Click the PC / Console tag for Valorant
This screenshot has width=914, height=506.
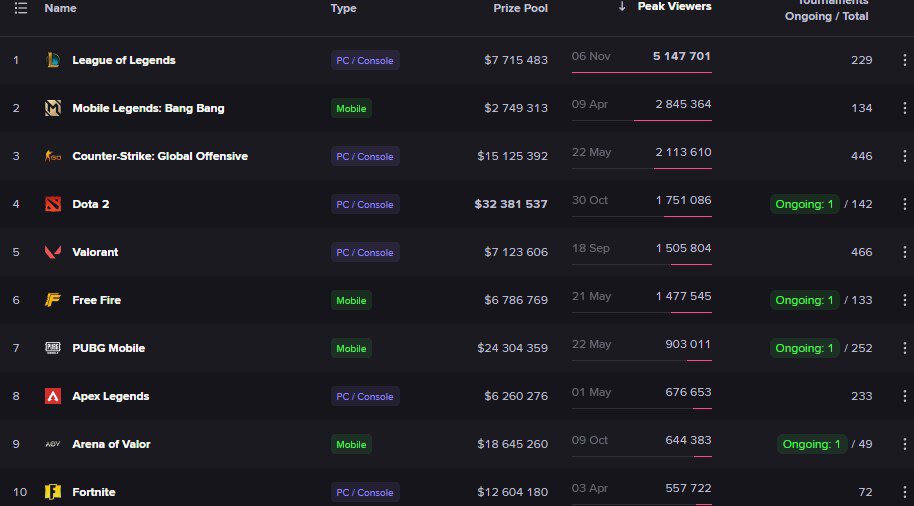tap(364, 252)
